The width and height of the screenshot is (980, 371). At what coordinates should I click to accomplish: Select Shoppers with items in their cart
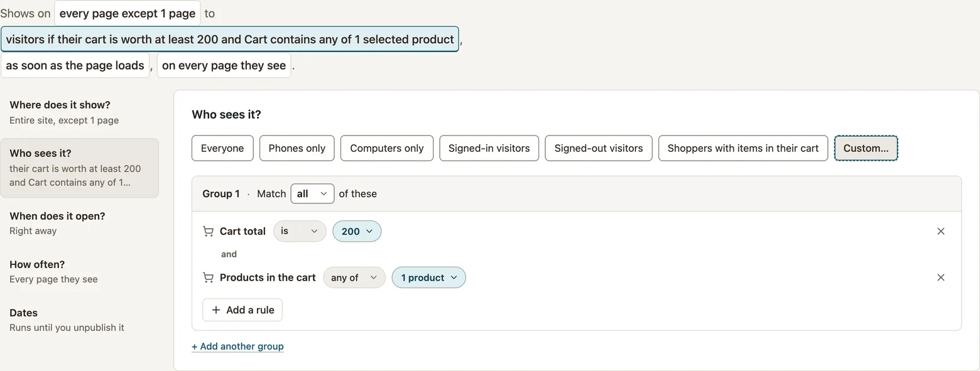pos(743,148)
